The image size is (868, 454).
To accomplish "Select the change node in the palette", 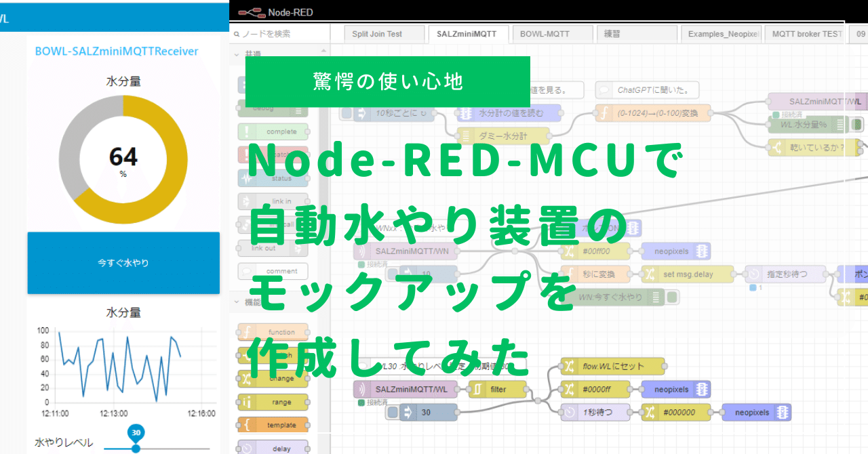I will coord(273,379).
